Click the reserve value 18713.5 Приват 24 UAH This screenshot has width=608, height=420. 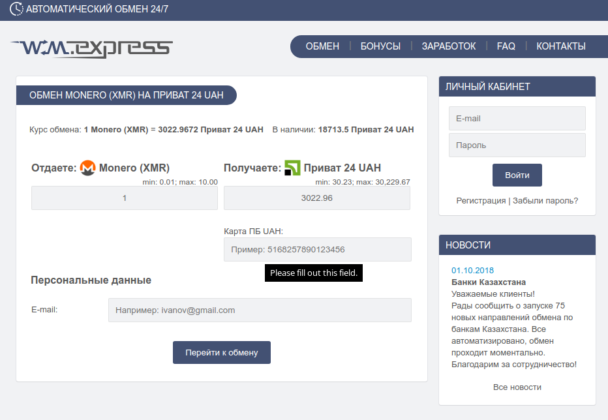[x=366, y=130]
